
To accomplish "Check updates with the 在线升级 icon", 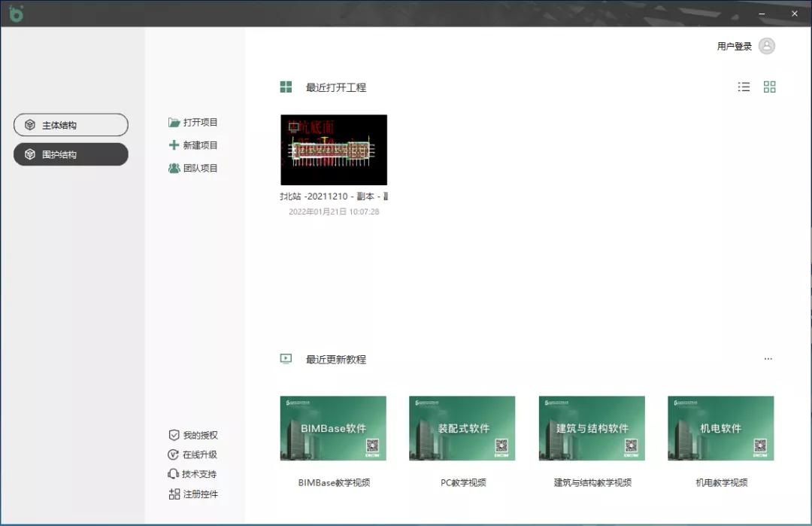I will pos(174,454).
